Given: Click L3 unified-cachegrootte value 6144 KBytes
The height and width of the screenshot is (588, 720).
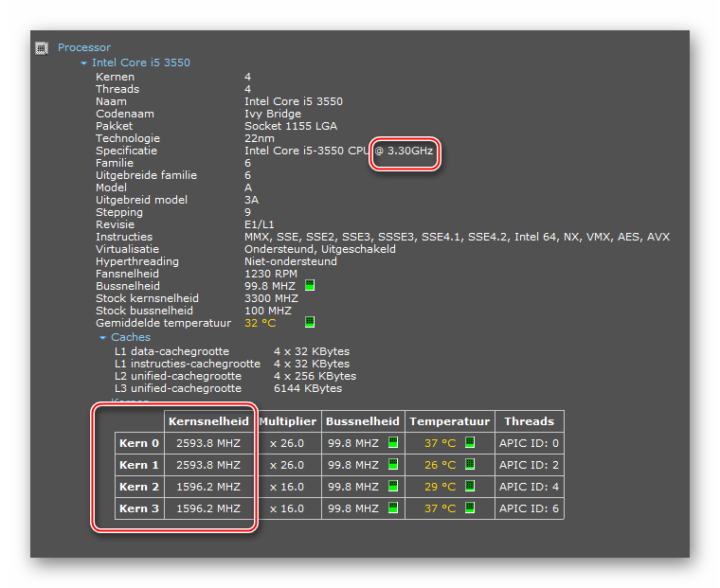Looking at the screenshot, I should (308, 388).
